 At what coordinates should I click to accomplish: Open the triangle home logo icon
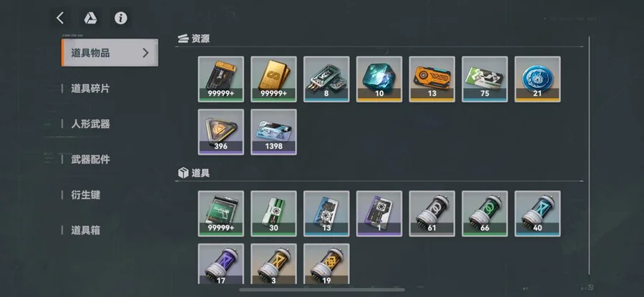pyautogui.click(x=90, y=18)
